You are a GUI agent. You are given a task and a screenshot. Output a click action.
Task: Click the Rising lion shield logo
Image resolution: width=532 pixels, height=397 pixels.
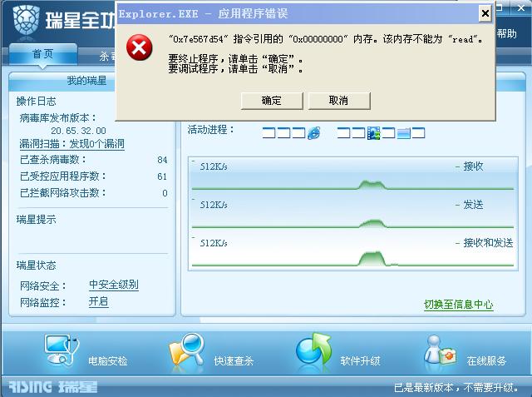26,20
